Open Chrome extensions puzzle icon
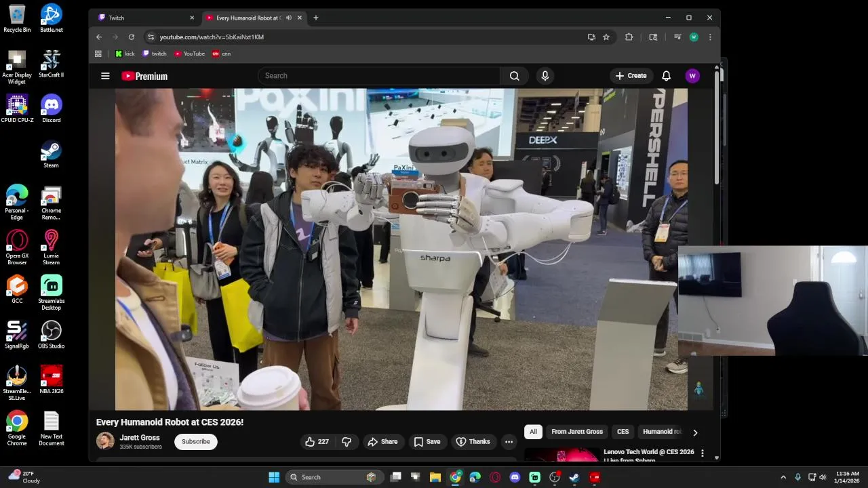868x488 pixels. 629,37
